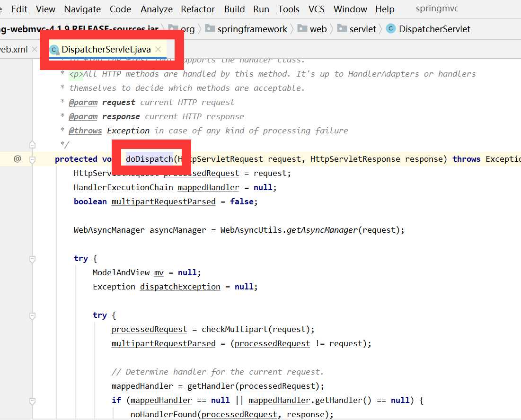Screen dimensions: 521x420
Task: Collapse the inner try block fold marker
Action: tap(32, 316)
